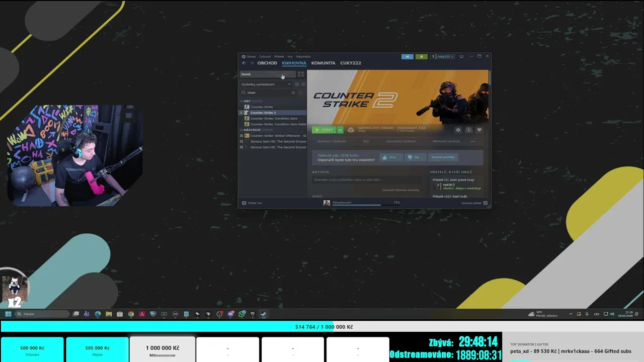Screen dimensions: 644x362
Task: Select Counter-Strike 2 in the game list
Action: click(x=273, y=113)
